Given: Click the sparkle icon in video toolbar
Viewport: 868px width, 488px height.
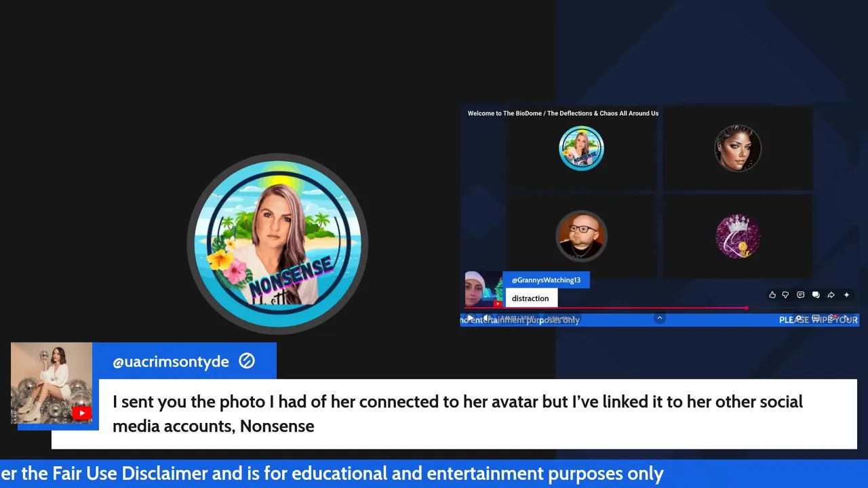Looking at the screenshot, I should 846,295.
